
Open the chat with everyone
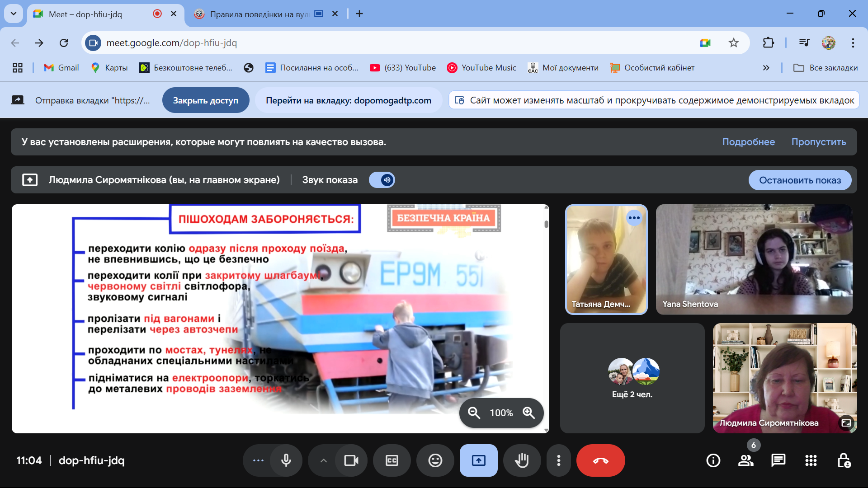coord(778,460)
